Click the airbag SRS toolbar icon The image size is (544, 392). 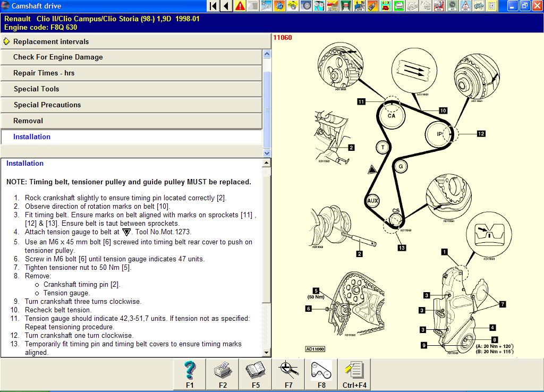click(438, 6)
